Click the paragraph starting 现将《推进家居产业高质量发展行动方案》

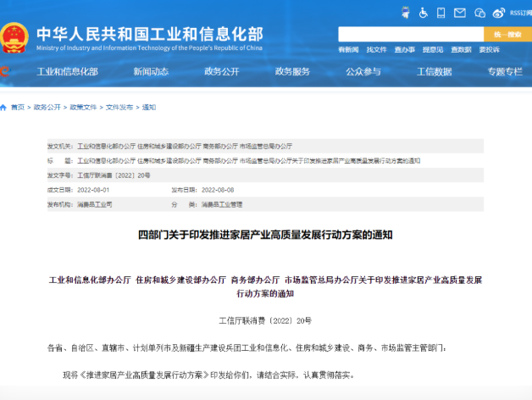208,375
